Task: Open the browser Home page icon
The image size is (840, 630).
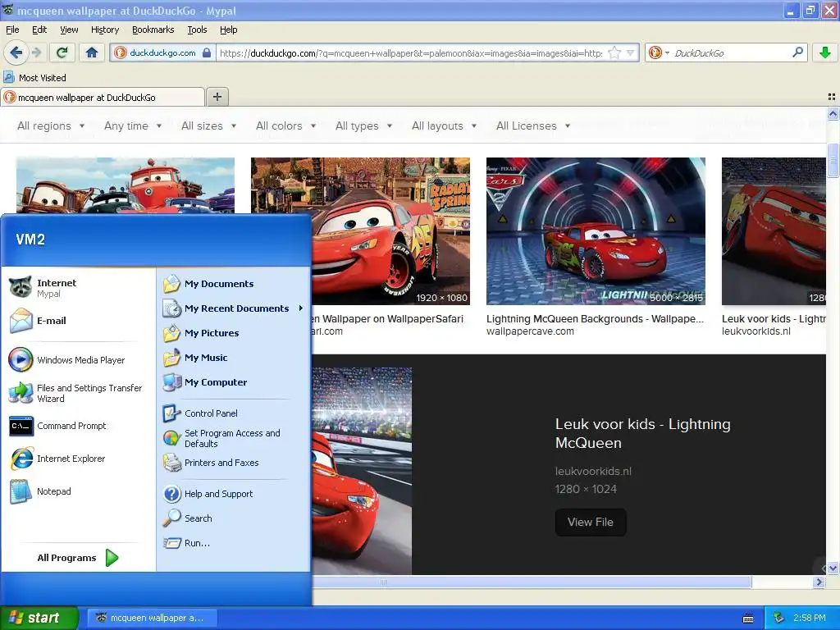Action: coord(92,52)
